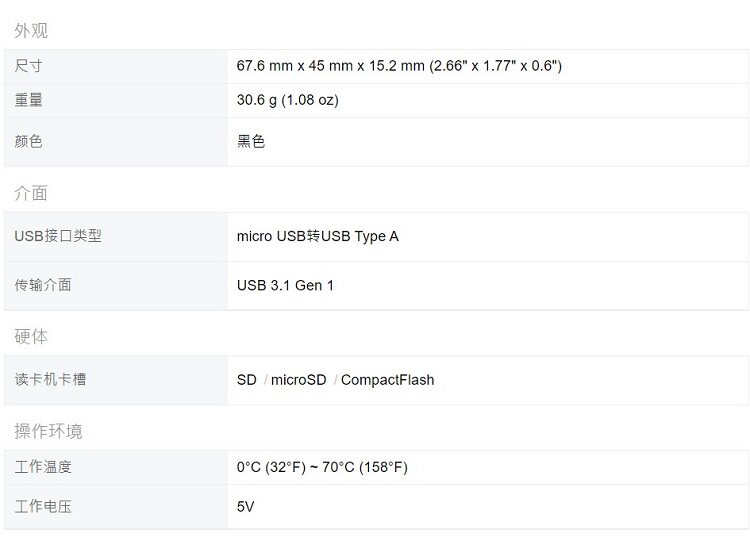Click the 介面 section heading
750x541 pixels.
(31, 193)
